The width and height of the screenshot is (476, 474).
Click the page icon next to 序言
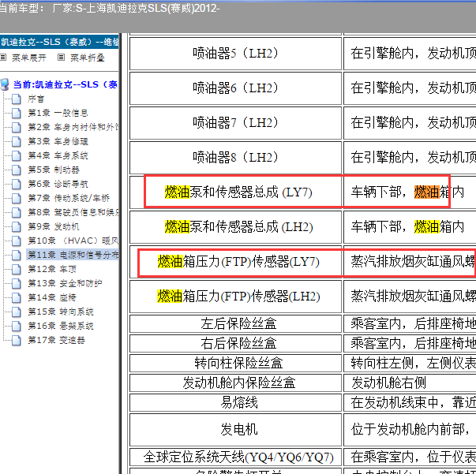(17, 99)
